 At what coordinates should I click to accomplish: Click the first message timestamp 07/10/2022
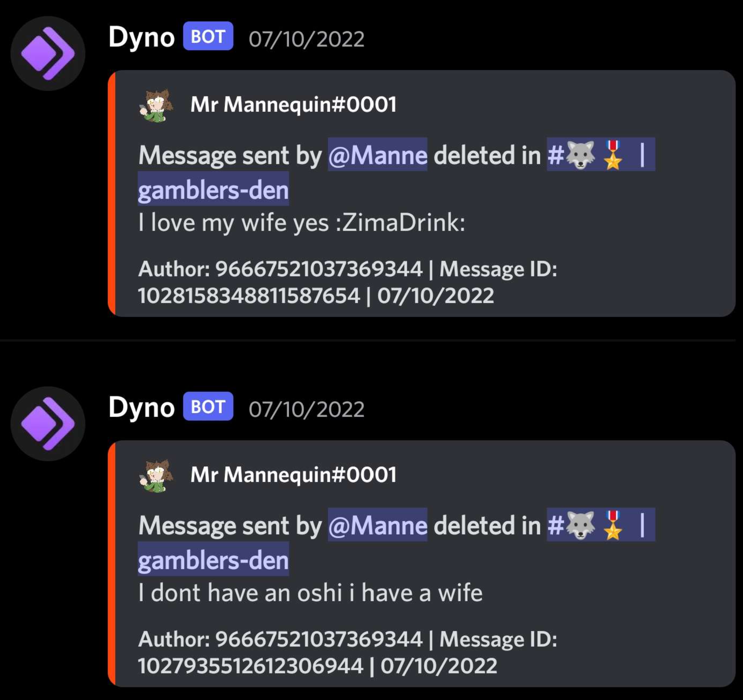[x=306, y=39]
